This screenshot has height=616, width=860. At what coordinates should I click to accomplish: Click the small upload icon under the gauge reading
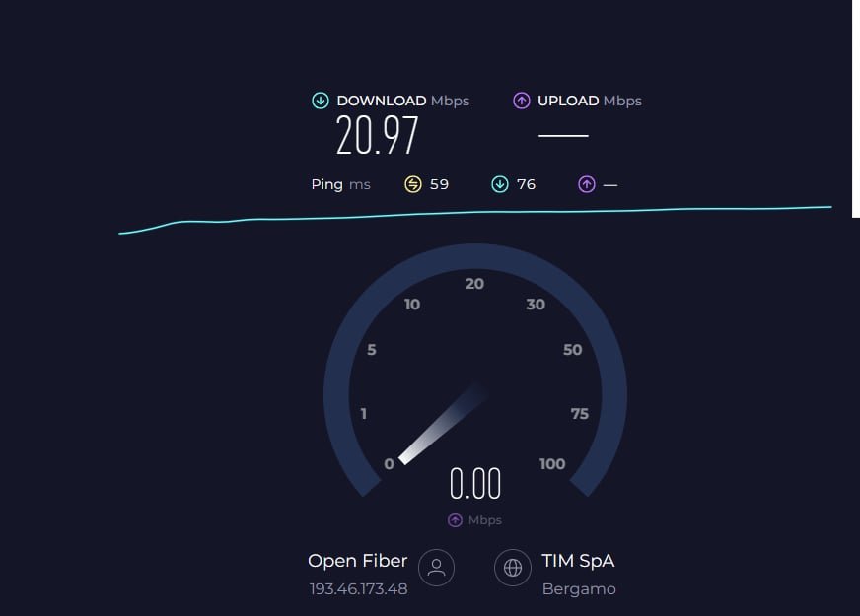[455, 520]
